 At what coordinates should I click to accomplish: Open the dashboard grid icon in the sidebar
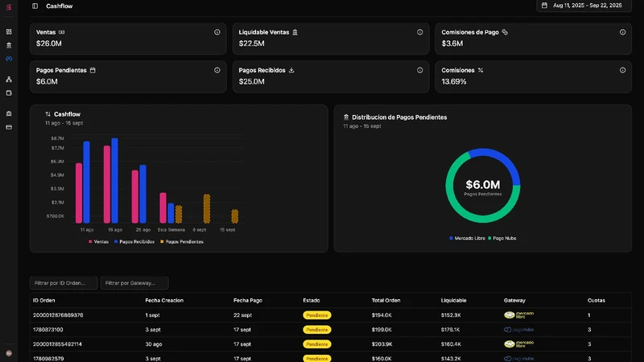point(9,31)
